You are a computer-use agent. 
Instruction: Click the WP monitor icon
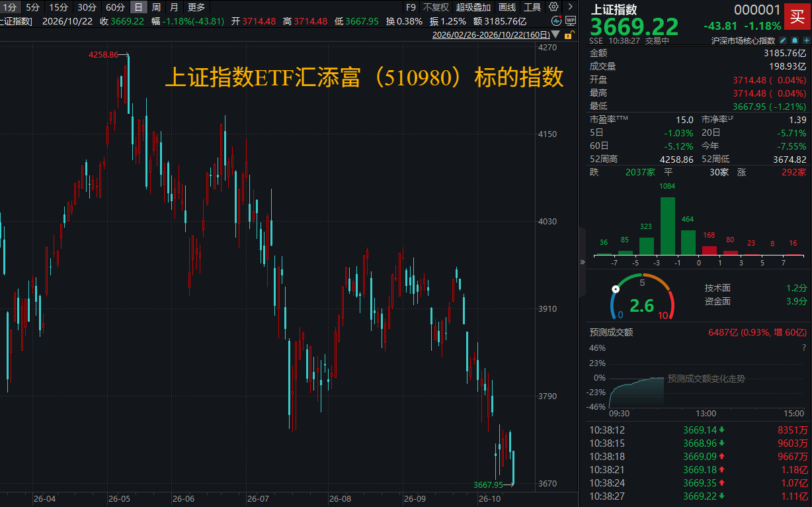point(571,21)
